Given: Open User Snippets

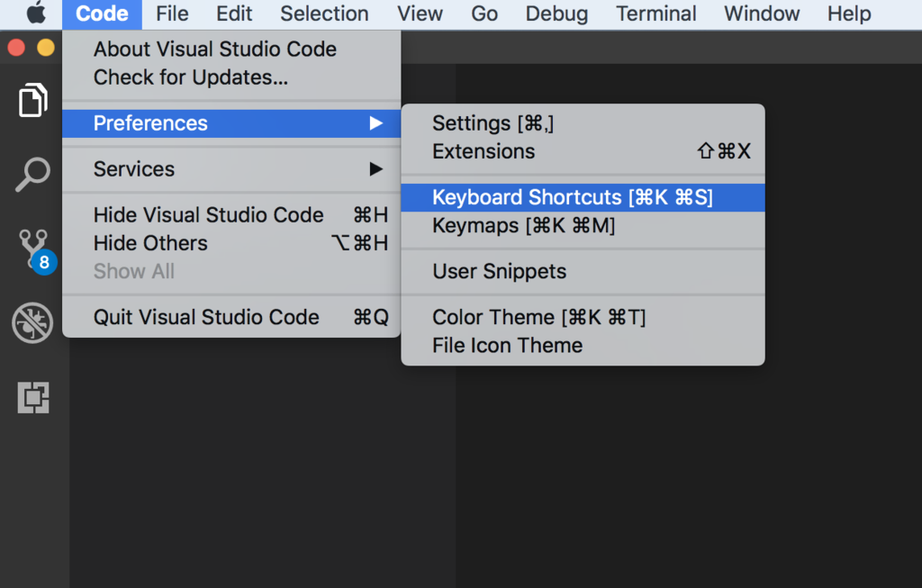Looking at the screenshot, I should click(583, 272).
